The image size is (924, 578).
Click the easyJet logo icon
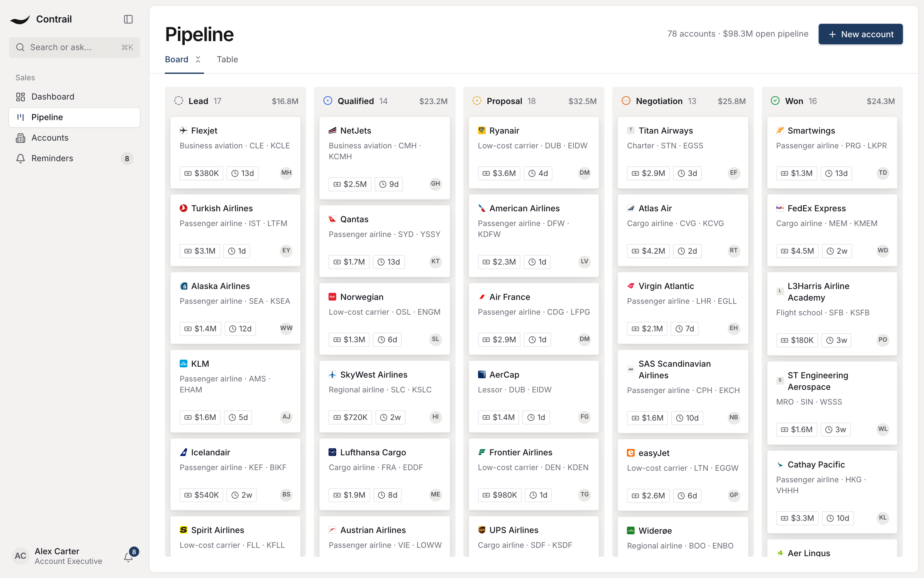click(631, 453)
